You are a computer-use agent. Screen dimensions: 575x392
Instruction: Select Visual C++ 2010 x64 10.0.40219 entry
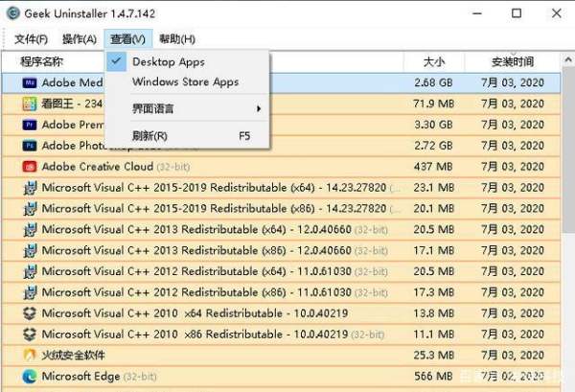click(195, 313)
